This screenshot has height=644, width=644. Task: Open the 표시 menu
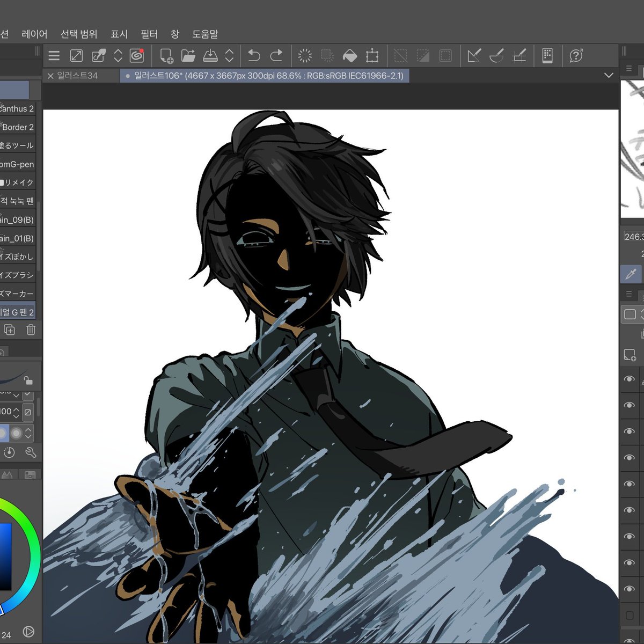(119, 34)
